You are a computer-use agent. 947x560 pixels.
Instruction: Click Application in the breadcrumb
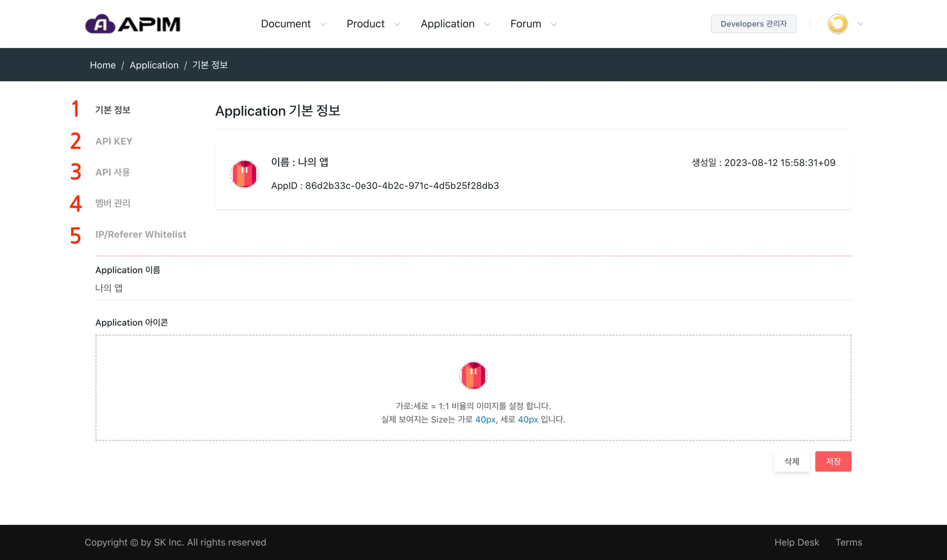coord(154,65)
